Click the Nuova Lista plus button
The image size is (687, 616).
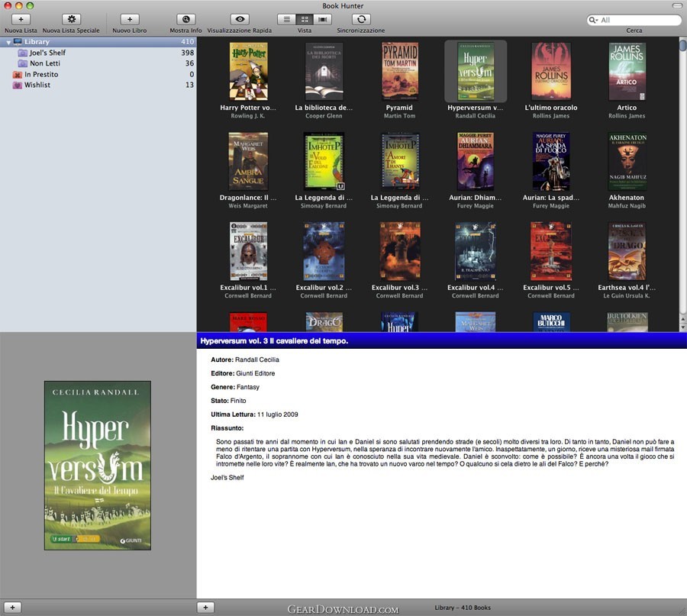click(21, 19)
